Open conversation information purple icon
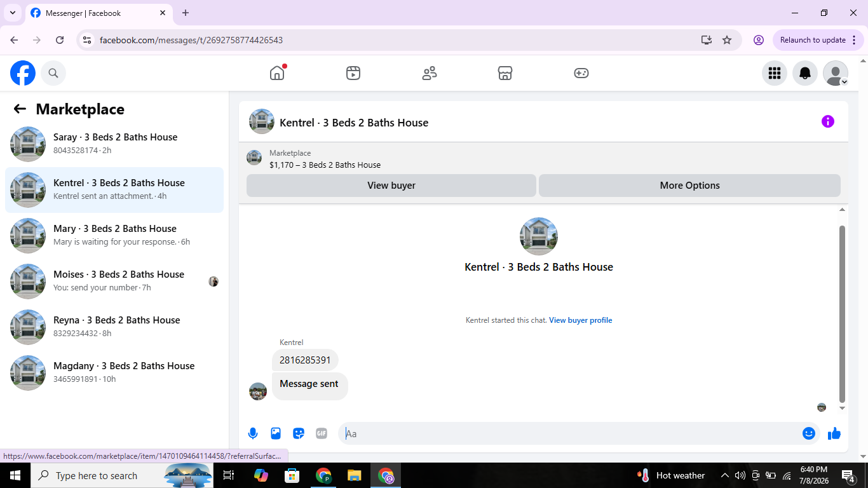This screenshot has height=488, width=868. (828, 121)
